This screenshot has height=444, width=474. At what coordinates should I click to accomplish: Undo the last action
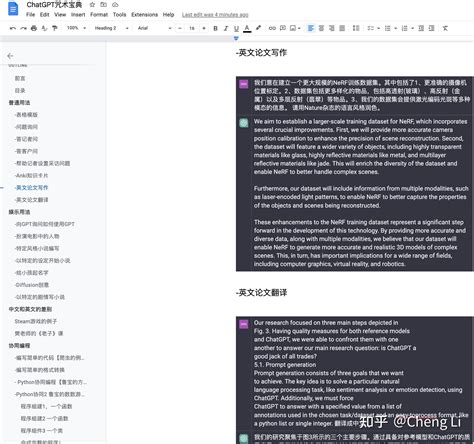(x=13, y=28)
